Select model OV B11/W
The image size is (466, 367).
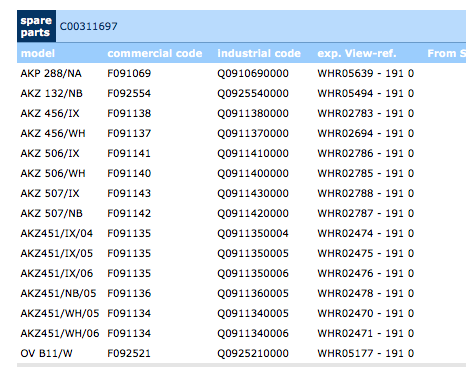coord(46,353)
